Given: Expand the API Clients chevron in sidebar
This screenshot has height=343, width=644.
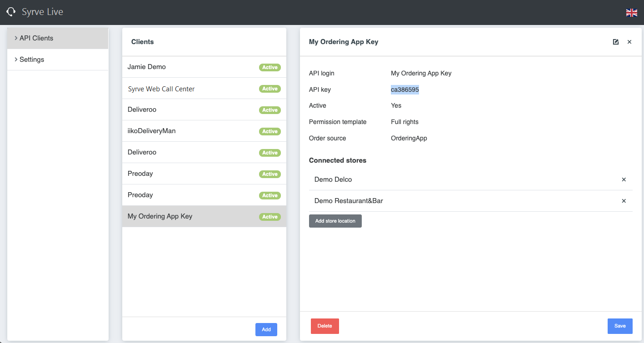Looking at the screenshot, I should click(x=16, y=38).
